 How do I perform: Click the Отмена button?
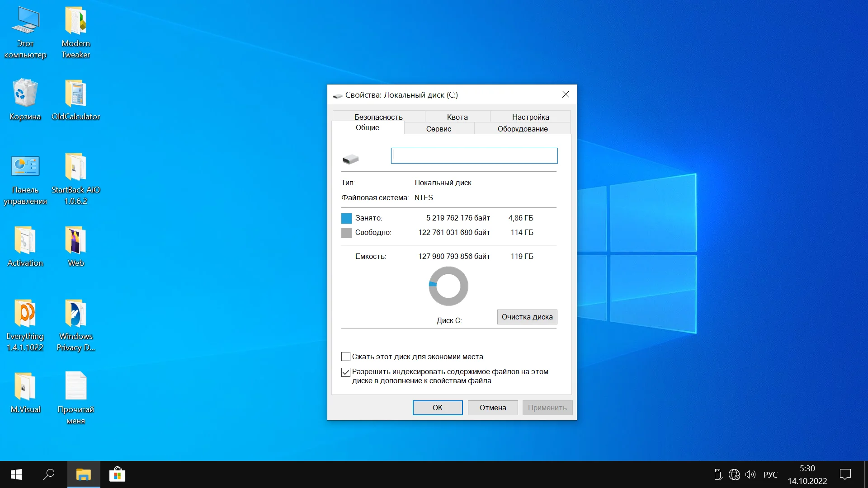(493, 408)
